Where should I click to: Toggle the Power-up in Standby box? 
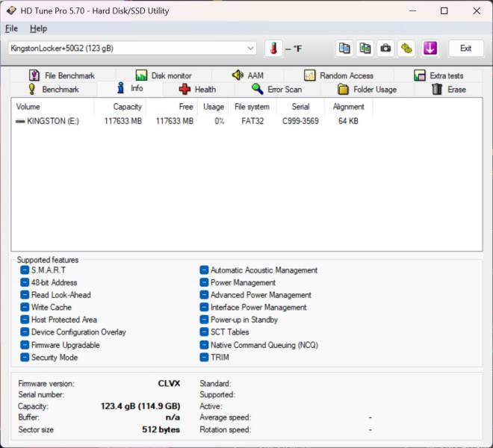204,320
